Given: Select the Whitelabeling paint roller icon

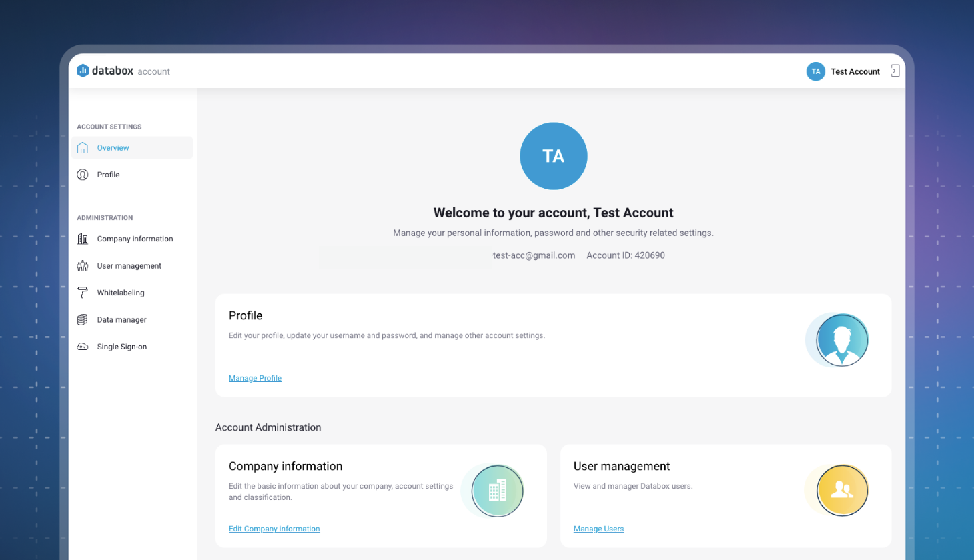Looking at the screenshot, I should (83, 293).
